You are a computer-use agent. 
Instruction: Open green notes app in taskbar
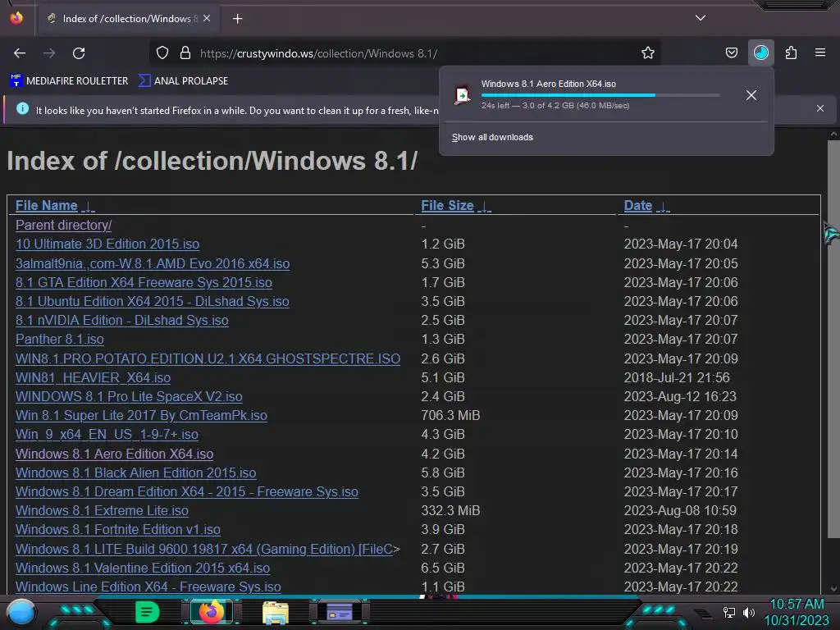coord(147,612)
